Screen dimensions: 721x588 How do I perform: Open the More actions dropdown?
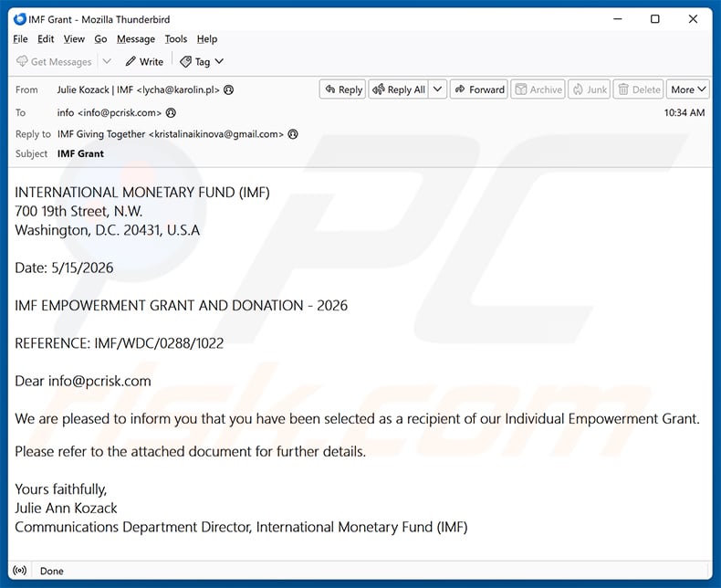click(688, 89)
